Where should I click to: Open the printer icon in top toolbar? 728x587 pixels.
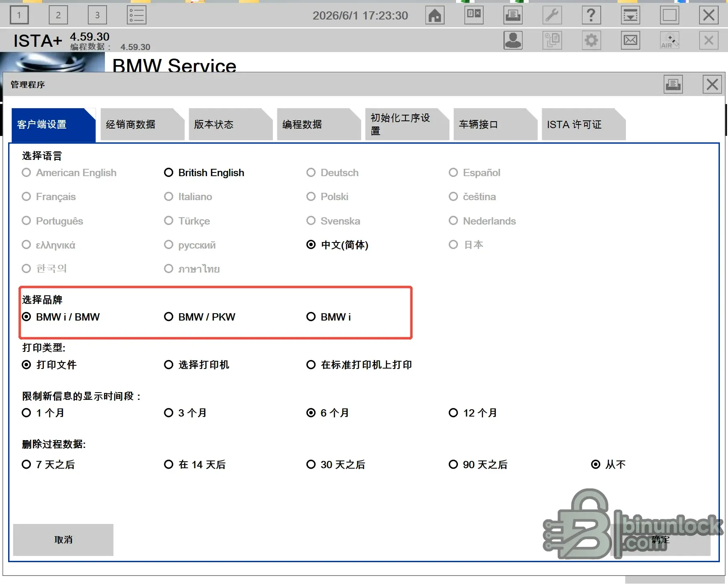[x=513, y=15]
